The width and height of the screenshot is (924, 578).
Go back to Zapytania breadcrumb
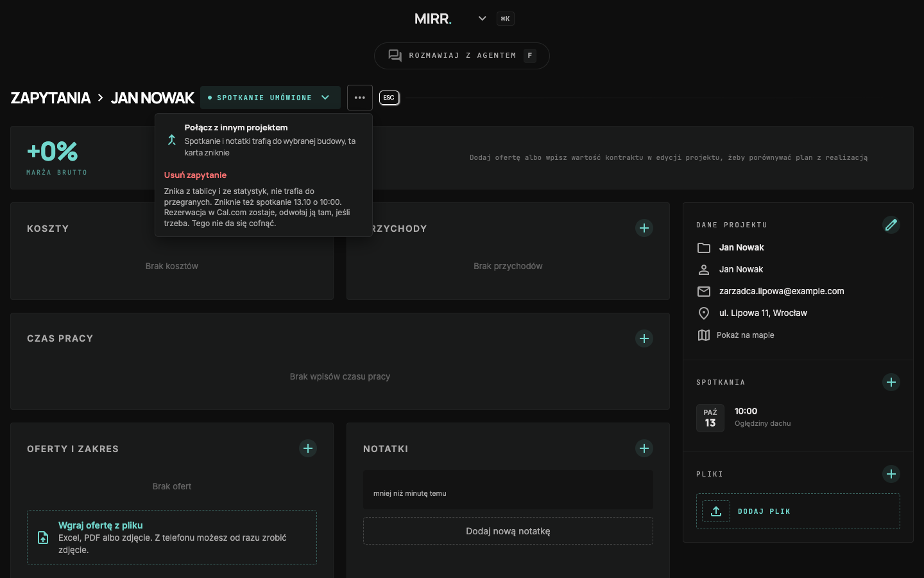pyautogui.click(x=50, y=98)
